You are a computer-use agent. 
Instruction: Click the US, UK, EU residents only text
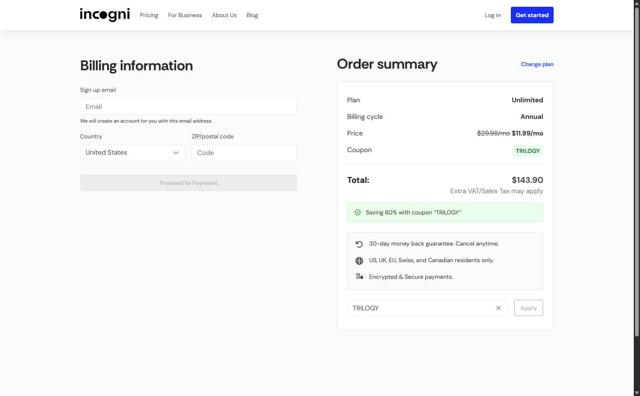(431, 260)
